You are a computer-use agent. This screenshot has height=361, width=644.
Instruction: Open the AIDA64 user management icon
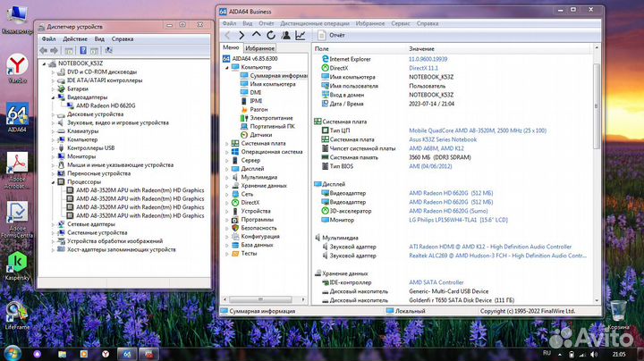(x=286, y=35)
